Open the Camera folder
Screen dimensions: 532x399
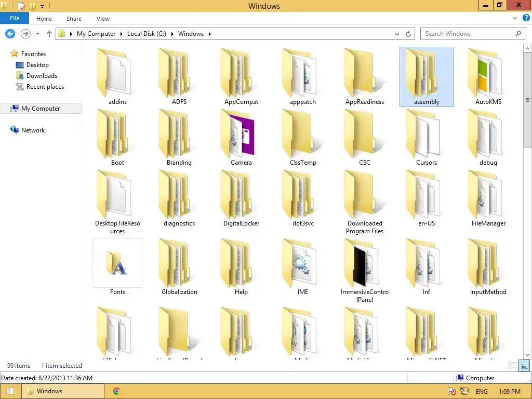pyautogui.click(x=241, y=137)
